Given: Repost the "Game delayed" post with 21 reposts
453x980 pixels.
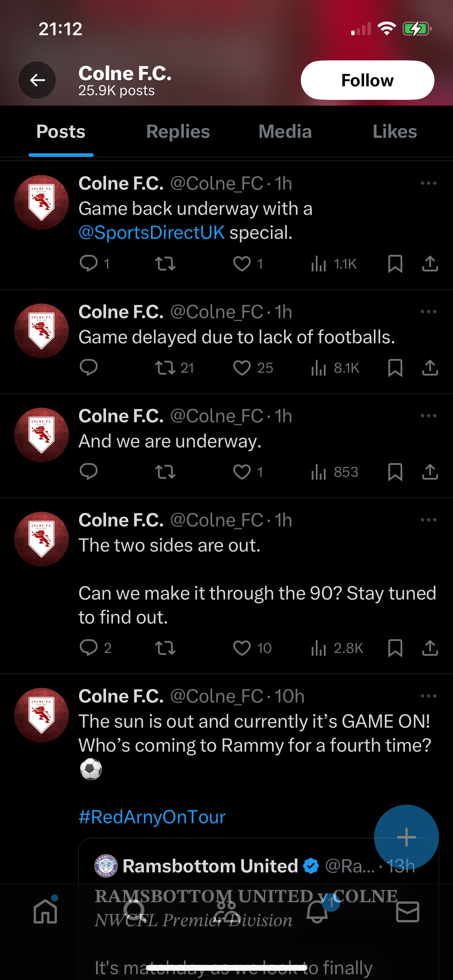Looking at the screenshot, I should click(165, 368).
